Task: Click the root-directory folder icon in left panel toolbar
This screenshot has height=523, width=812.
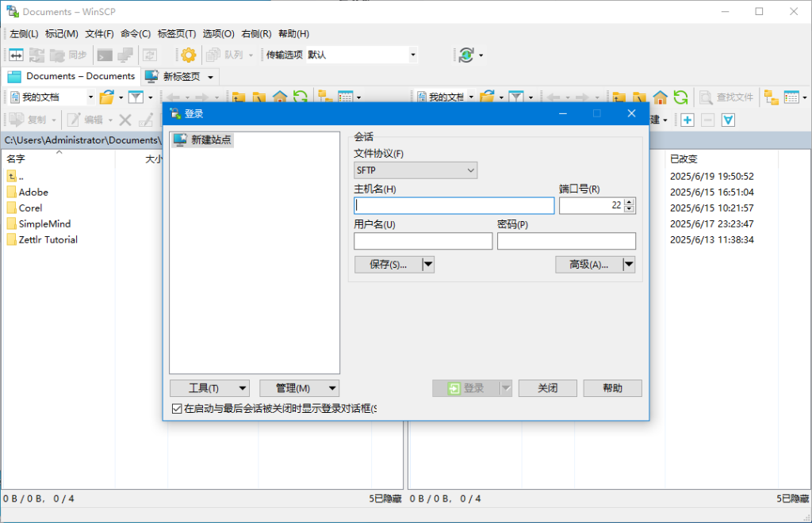Action: pyautogui.click(x=259, y=97)
